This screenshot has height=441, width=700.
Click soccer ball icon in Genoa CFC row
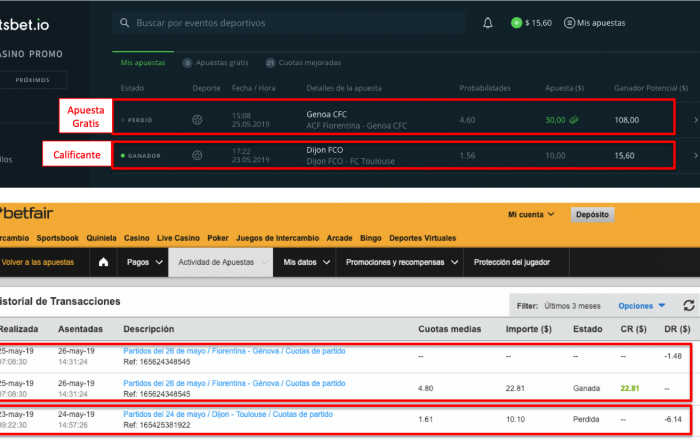tap(197, 120)
